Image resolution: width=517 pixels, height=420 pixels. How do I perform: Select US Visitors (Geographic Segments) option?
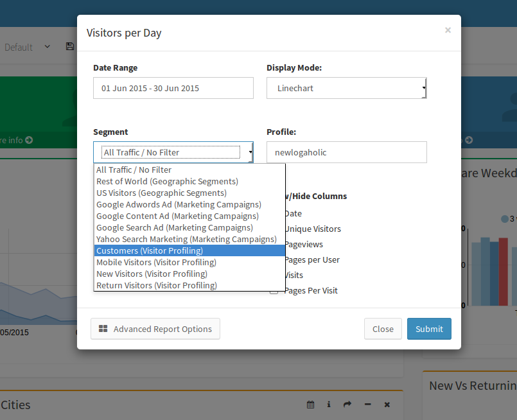[x=161, y=193]
